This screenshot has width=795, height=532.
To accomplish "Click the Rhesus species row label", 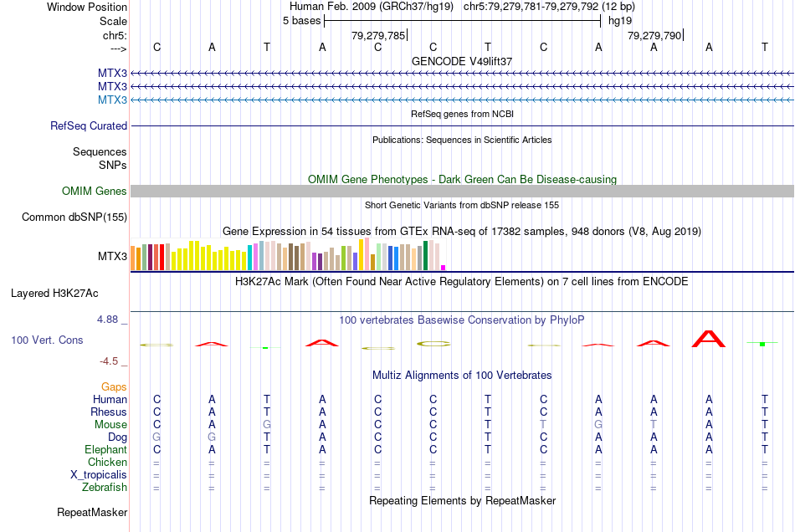I will click(109, 412).
